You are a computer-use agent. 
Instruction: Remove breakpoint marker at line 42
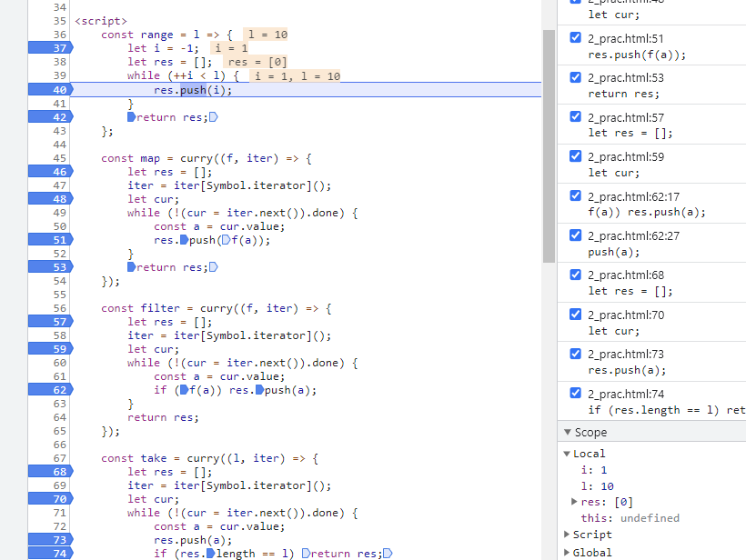[50, 117]
